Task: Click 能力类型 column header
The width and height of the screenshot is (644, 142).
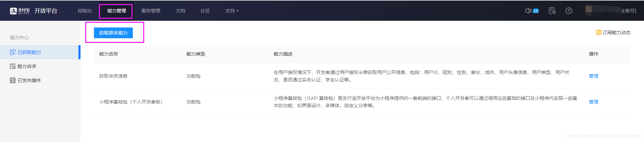Action: 196,54
